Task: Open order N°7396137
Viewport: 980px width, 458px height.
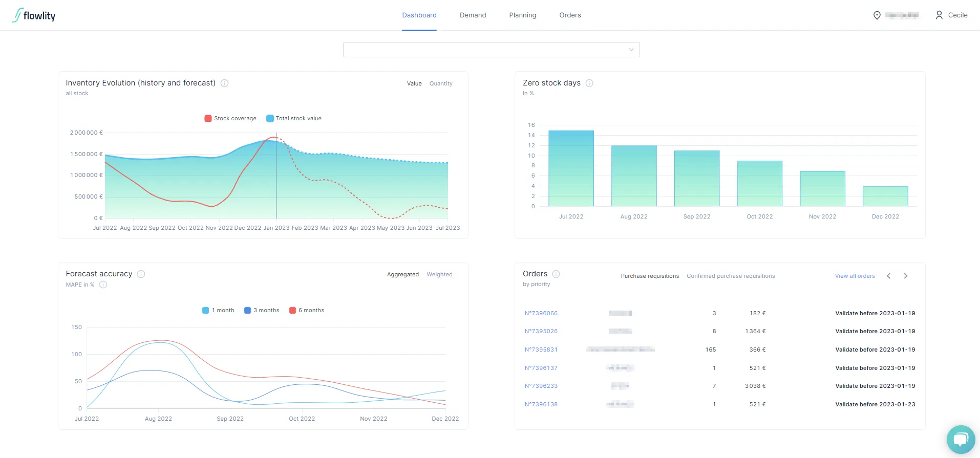Action: (x=541, y=368)
